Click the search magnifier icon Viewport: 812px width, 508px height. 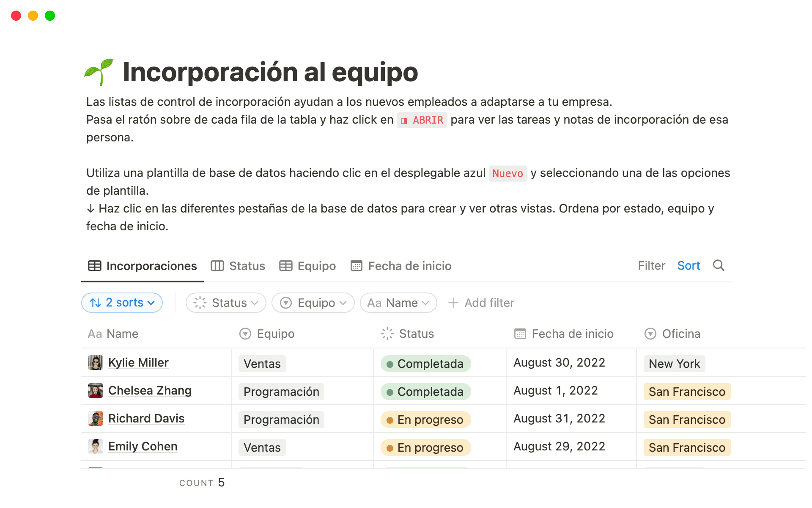coord(719,266)
